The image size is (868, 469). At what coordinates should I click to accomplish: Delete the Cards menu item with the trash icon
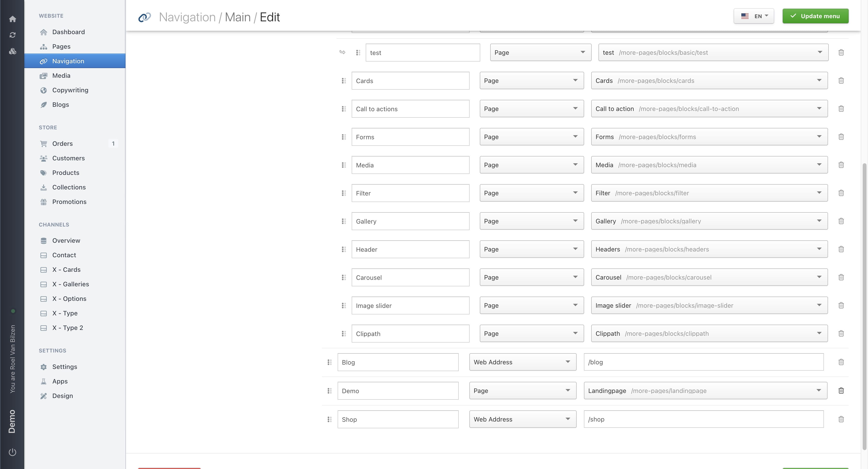pyautogui.click(x=841, y=80)
